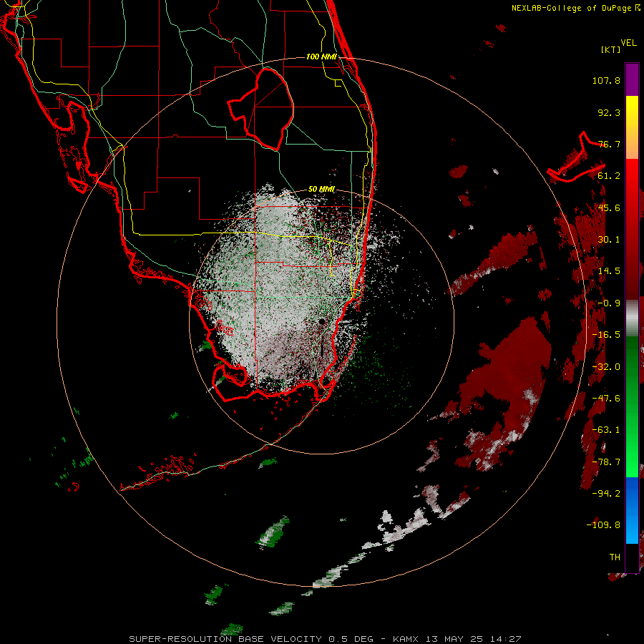The image size is (644, 644).
Task: Pick the purple segment of velocity color bar
Action: pos(632,79)
